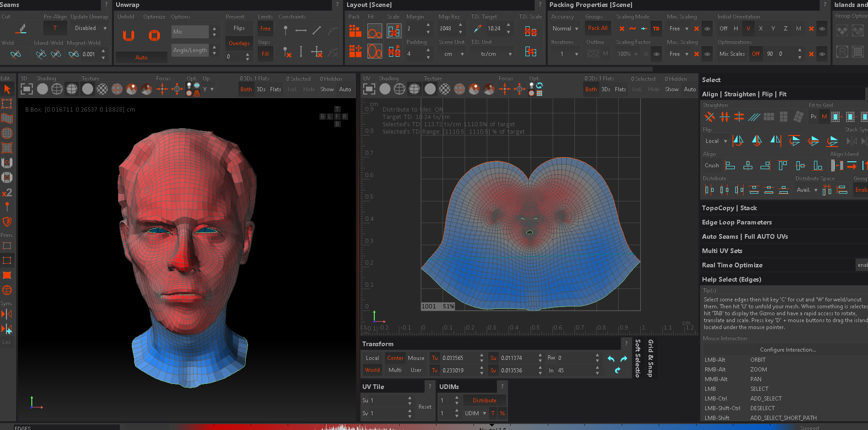868x430 pixels.
Task: Open the UDIM dropdown in UDIMs panel
Action: (475, 413)
